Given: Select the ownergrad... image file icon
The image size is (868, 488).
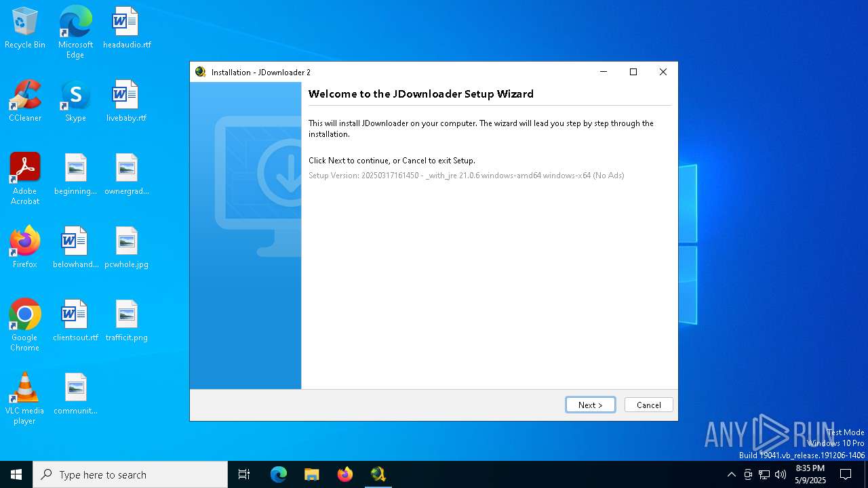Looking at the screenshot, I should coord(127,175).
